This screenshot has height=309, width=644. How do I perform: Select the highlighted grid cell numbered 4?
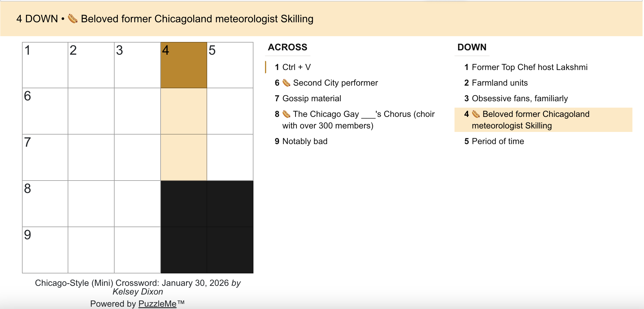pos(184,65)
